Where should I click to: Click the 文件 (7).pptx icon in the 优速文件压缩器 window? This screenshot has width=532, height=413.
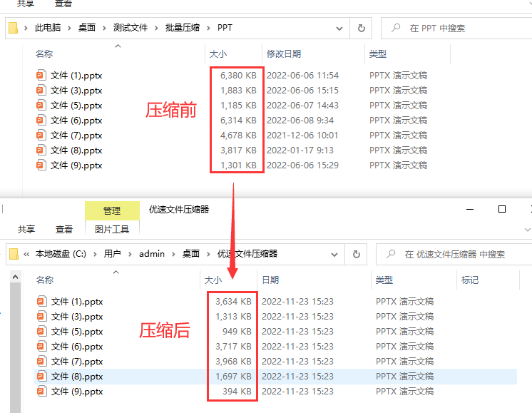(41, 361)
